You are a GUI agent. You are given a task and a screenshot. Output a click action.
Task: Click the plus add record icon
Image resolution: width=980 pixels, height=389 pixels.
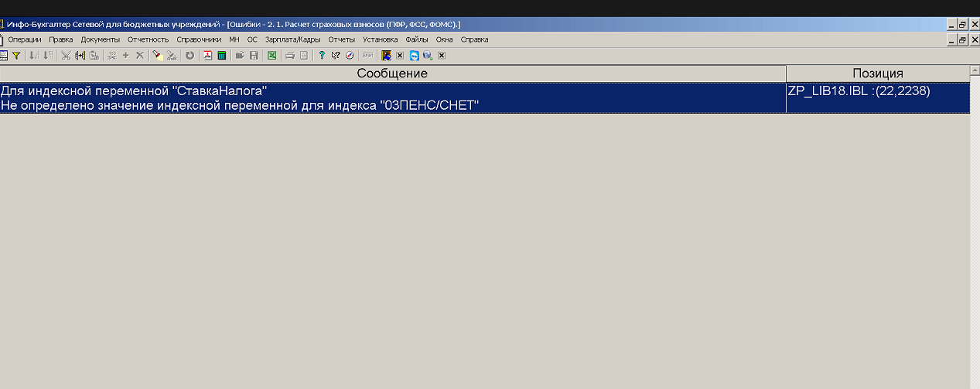pos(125,56)
